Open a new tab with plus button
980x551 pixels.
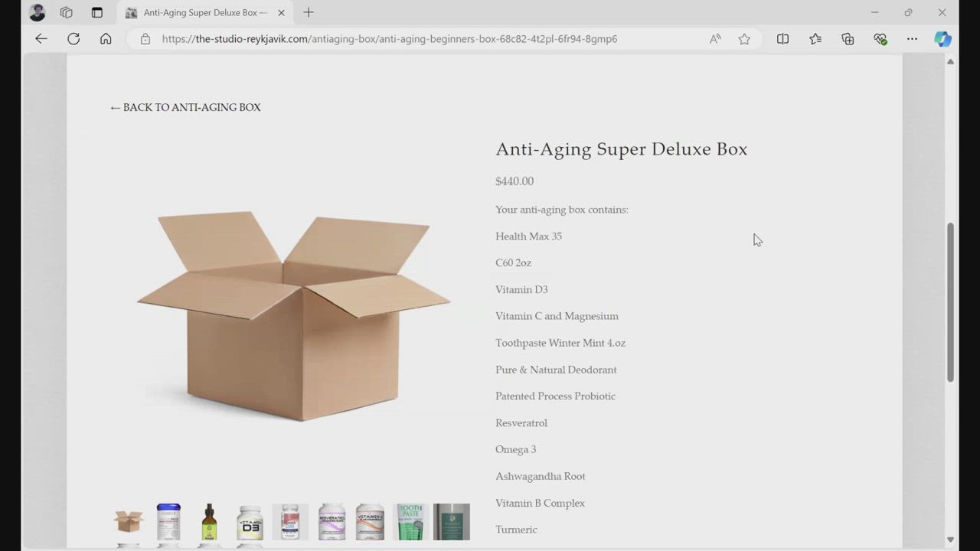pyautogui.click(x=309, y=12)
